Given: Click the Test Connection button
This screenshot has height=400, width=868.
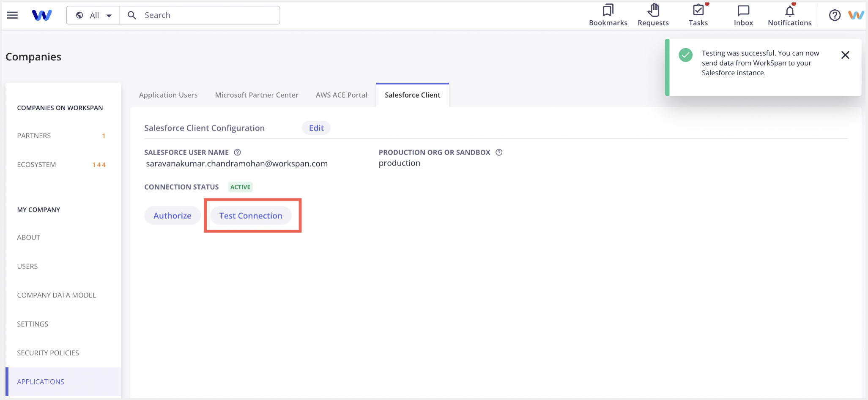Looking at the screenshot, I should pyautogui.click(x=251, y=215).
